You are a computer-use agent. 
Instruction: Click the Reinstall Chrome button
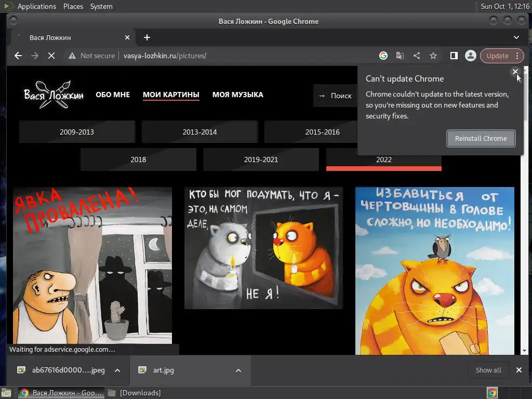(481, 138)
